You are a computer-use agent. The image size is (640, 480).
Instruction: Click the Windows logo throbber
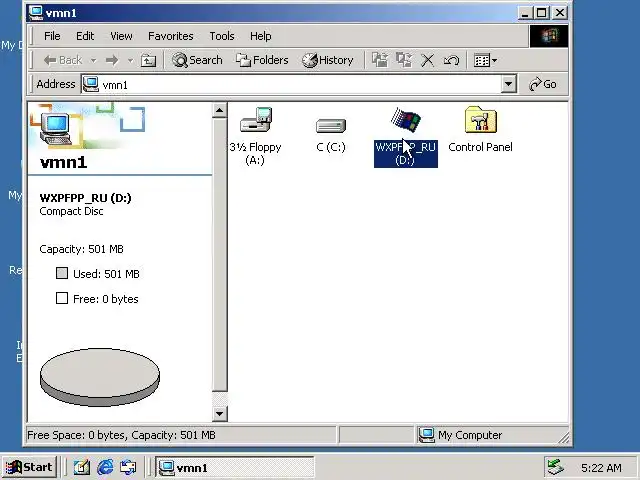pyautogui.click(x=549, y=36)
